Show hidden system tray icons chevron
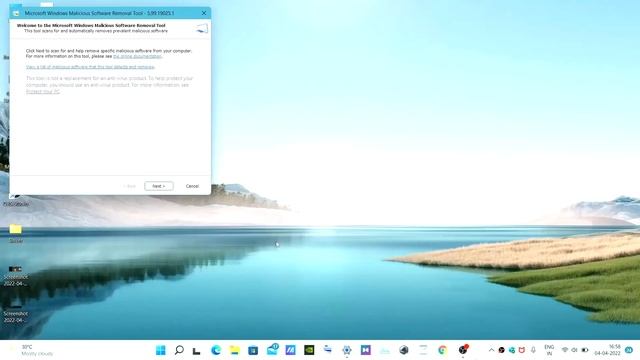Viewport: 640px width, 360px height. pyautogui.click(x=491, y=350)
